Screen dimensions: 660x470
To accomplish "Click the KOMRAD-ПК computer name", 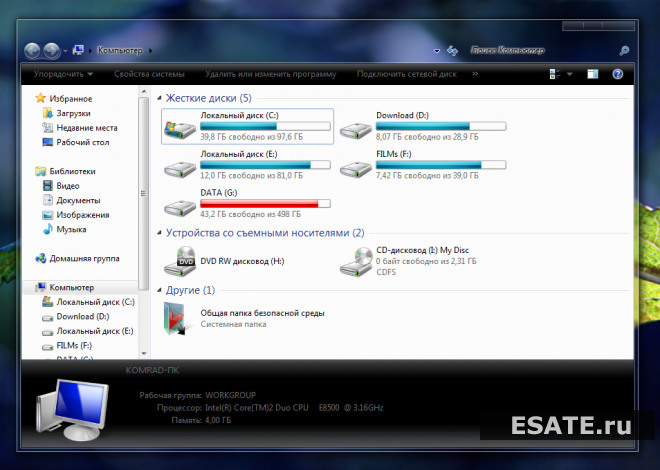I will pos(152,370).
